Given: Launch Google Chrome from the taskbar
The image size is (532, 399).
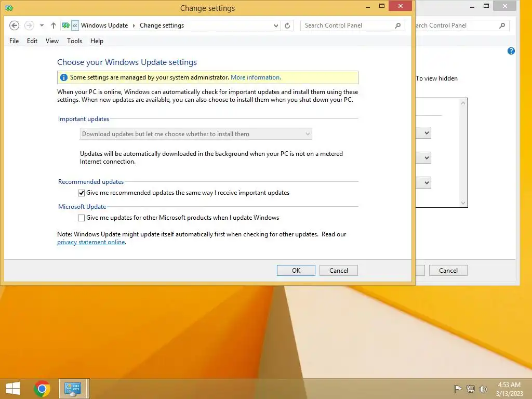Looking at the screenshot, I should click(42, 389).
